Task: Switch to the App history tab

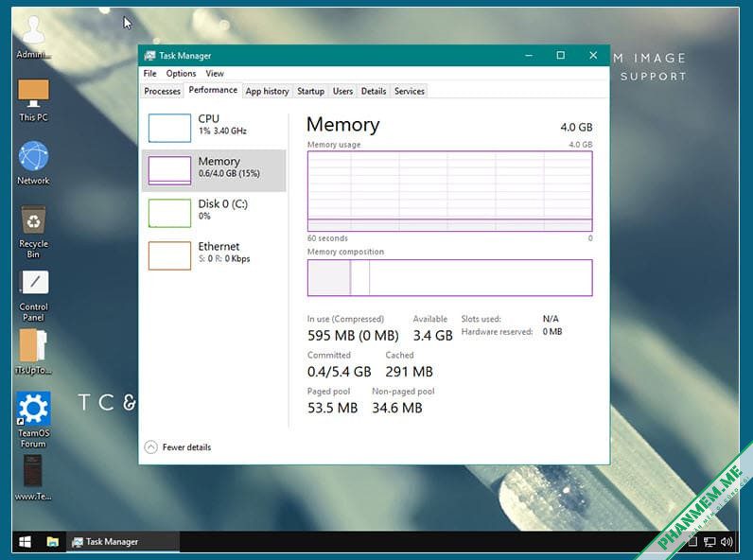Action: (x=267, y=91)
